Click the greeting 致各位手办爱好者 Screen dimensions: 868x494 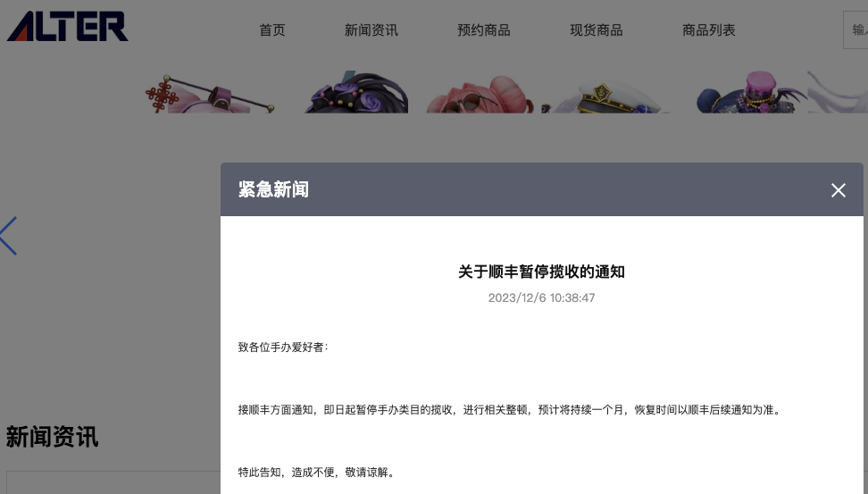pos(283,347)
